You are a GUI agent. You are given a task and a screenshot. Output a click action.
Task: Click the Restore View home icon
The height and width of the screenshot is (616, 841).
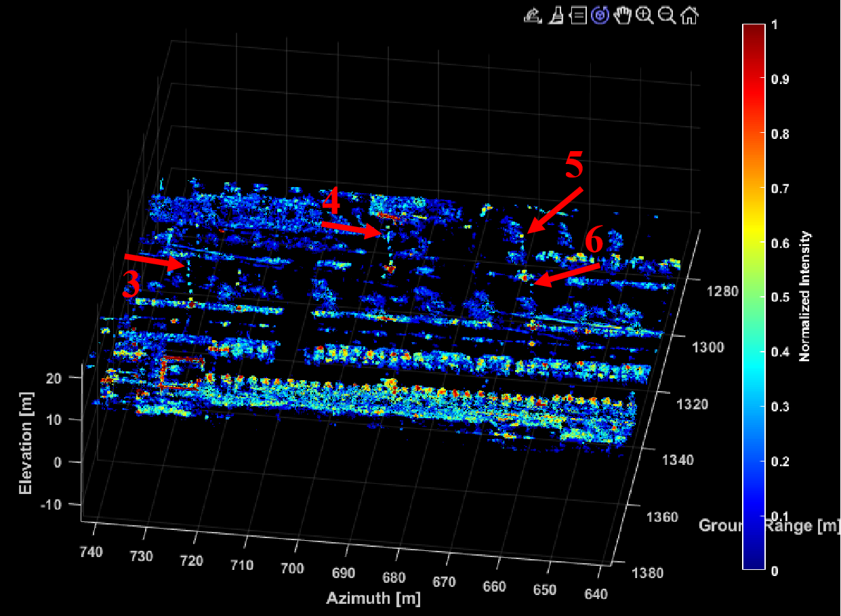pyautogui.click(x=690, y=16)
